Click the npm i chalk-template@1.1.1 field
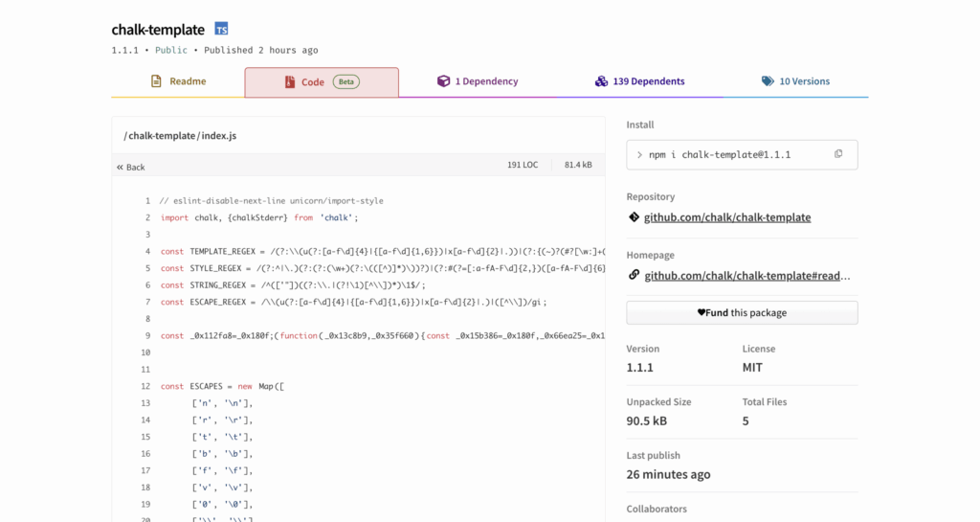 [x=742, y=154]
